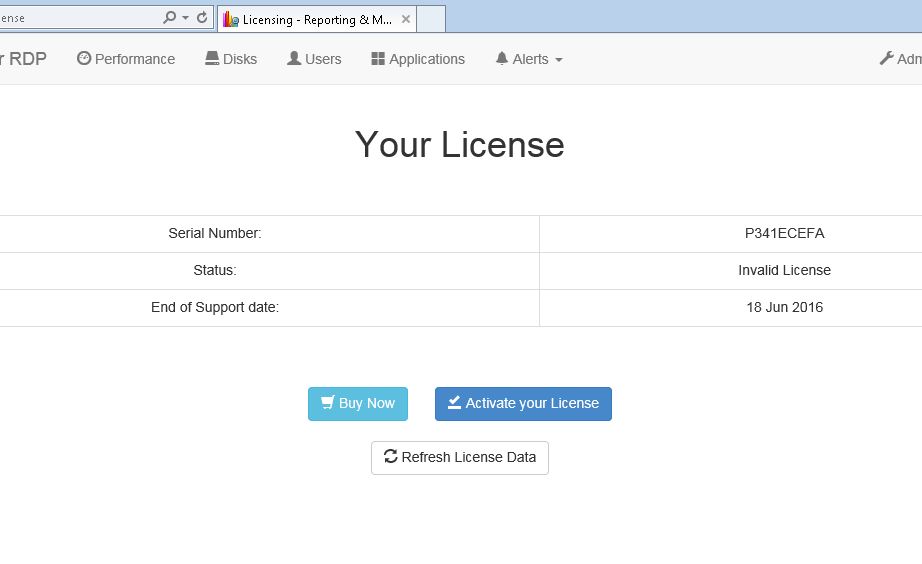
Task: Click the Your License heading
Action: [459, 145]
